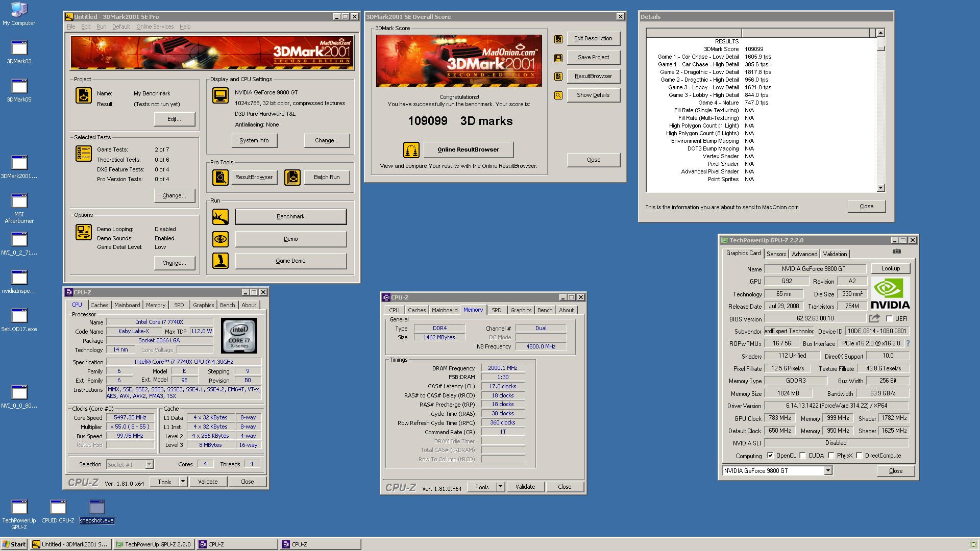Open the MSI Afterburner desktop icon

point(19,209)
